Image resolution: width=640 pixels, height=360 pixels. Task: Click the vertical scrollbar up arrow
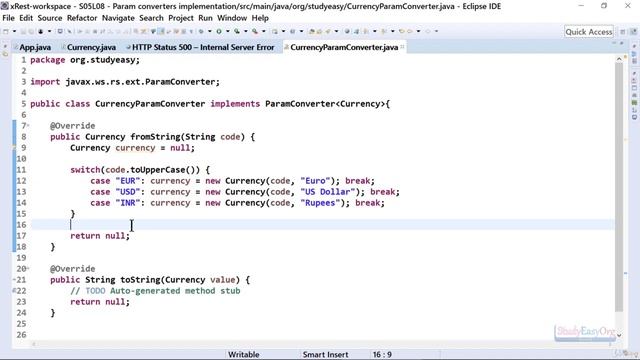(619, 59)
